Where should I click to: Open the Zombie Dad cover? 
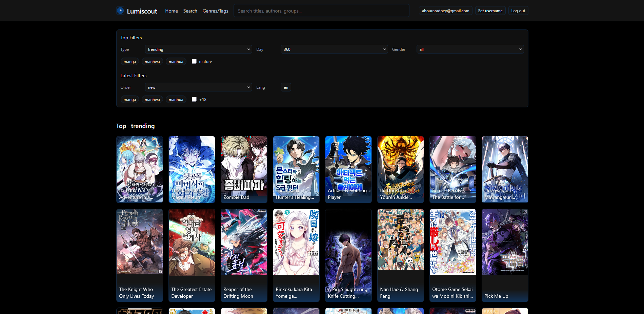pyautogui.click(x=244, y=169)
